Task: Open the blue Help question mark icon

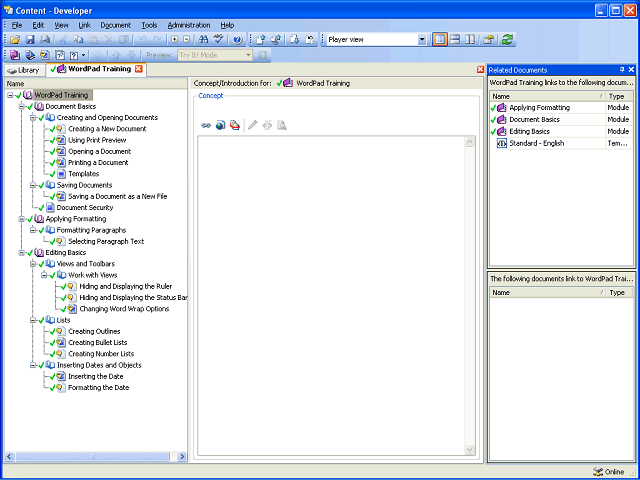Action: (x=238, y=40)
